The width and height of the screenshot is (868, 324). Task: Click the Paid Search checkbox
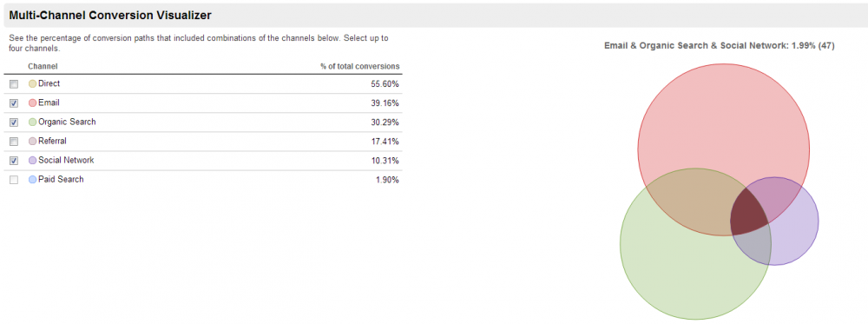point(14,180)
